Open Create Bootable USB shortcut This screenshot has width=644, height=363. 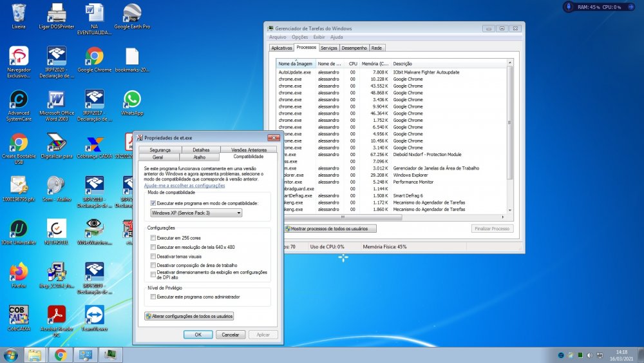point(19,149)
